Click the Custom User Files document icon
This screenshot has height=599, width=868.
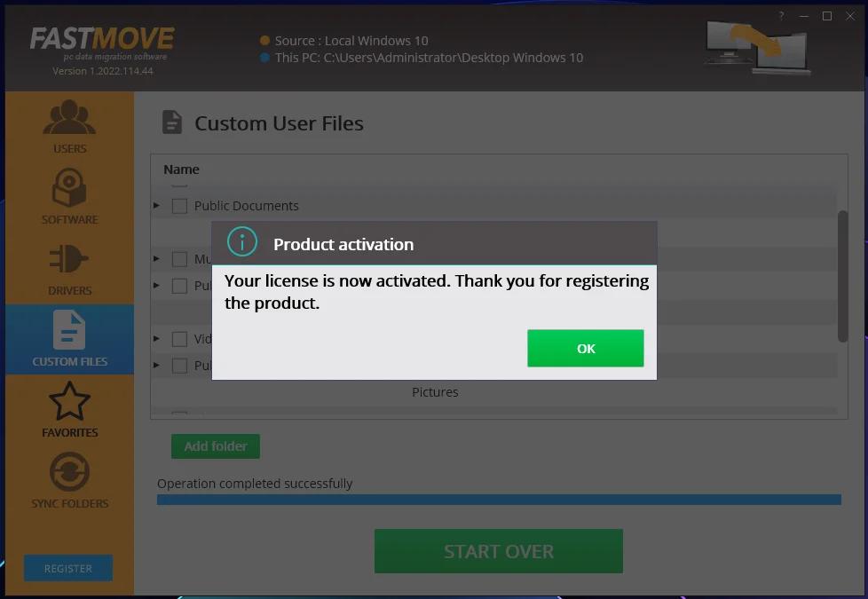click(x=171, y=122)
